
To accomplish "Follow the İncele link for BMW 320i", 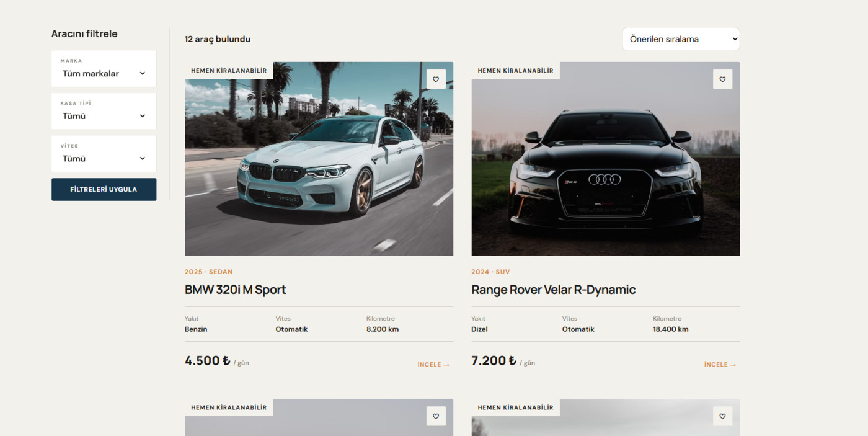I will (x=433, y=365).
